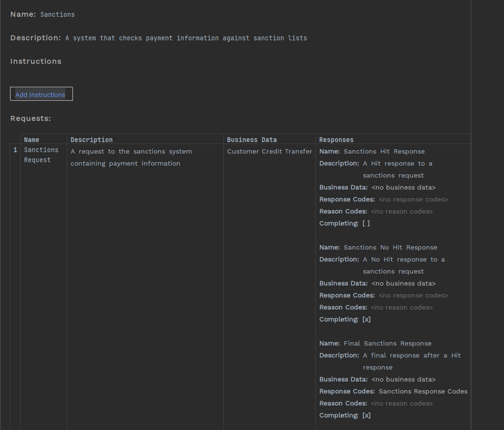Click reason codes placeholder for Sanctions Hit Response
Viewport: 504px width, 430px height.
click(402, 212)
